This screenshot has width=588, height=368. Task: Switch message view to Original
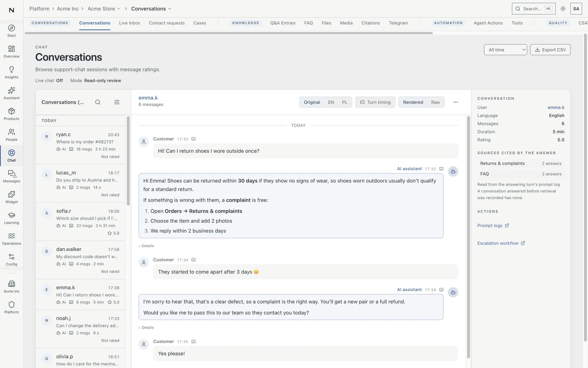312,102
